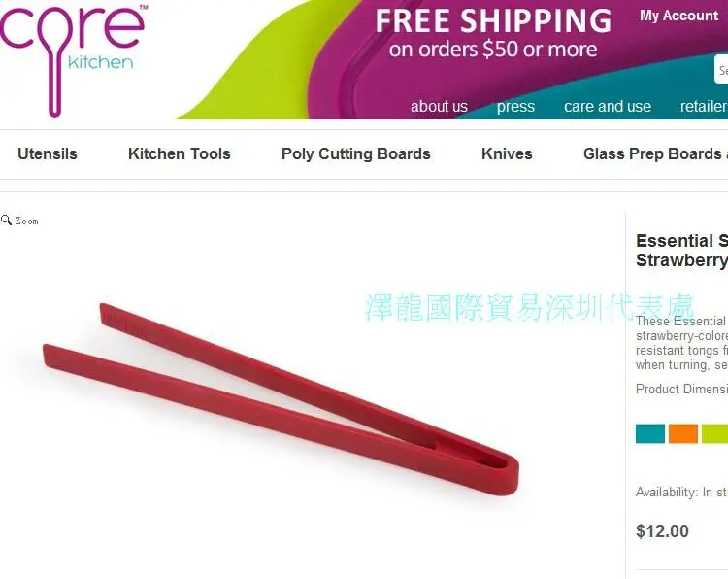Click the Core Kitchen logo
Viewport: 728px width, 579px height.
pos(74,58)
